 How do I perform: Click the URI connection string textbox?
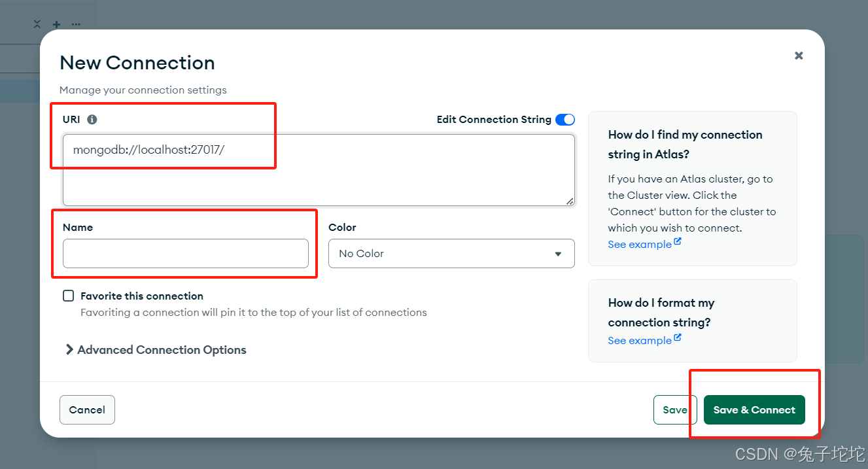(x=319, y=170)
